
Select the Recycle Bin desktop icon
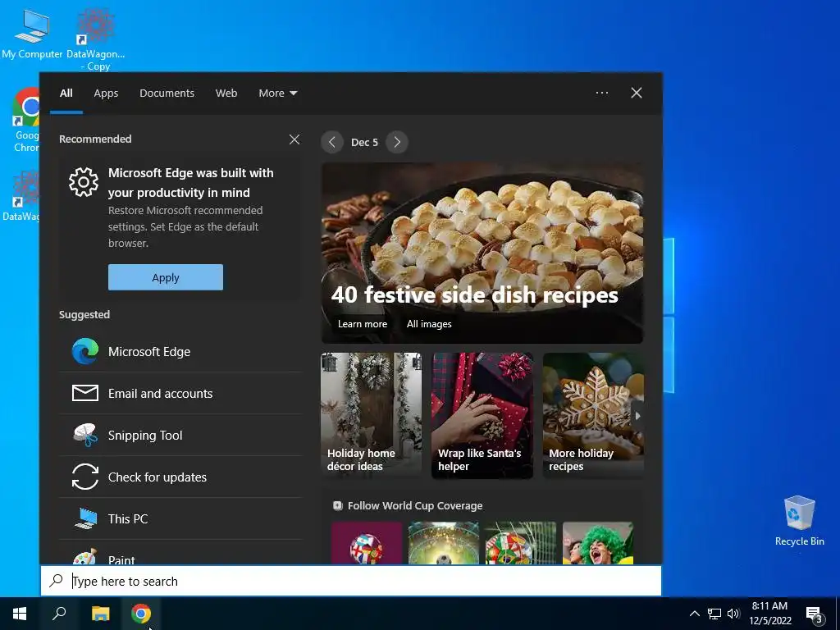click(x=799, y=521)
